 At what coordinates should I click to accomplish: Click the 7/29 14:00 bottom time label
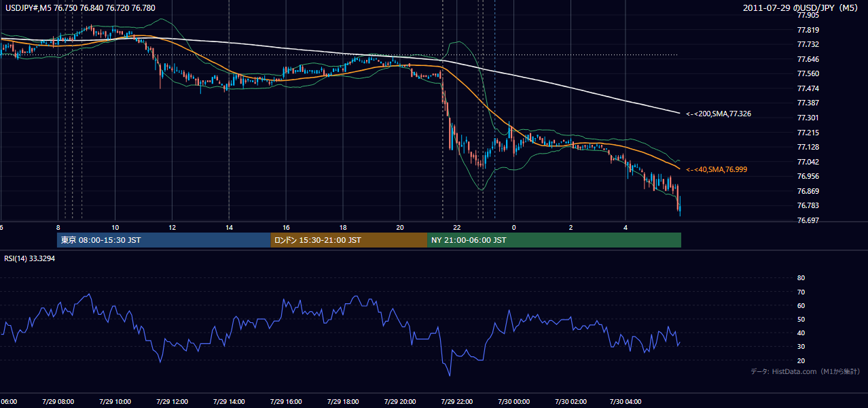(x=228, y=401)
